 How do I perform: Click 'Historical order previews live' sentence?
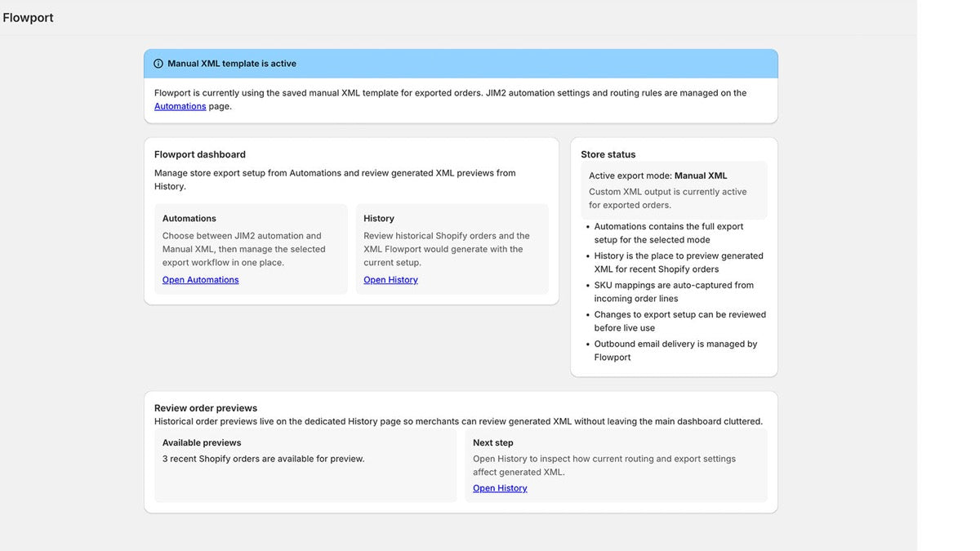point(458,422)
